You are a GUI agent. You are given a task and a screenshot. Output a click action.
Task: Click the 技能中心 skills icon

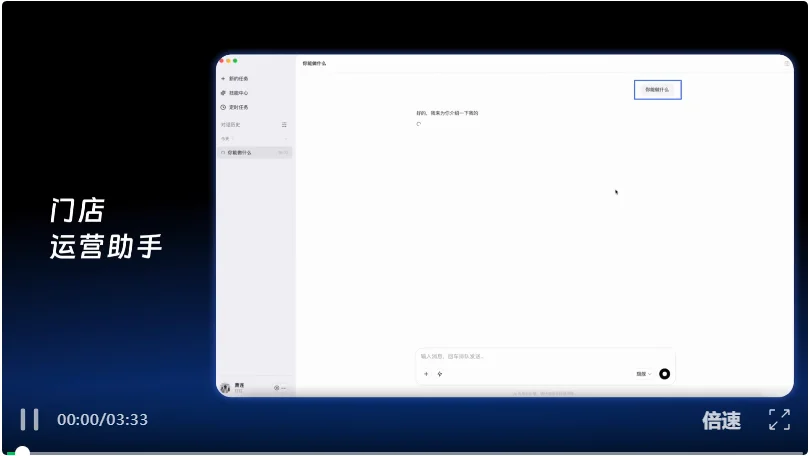tap(223, 92)
